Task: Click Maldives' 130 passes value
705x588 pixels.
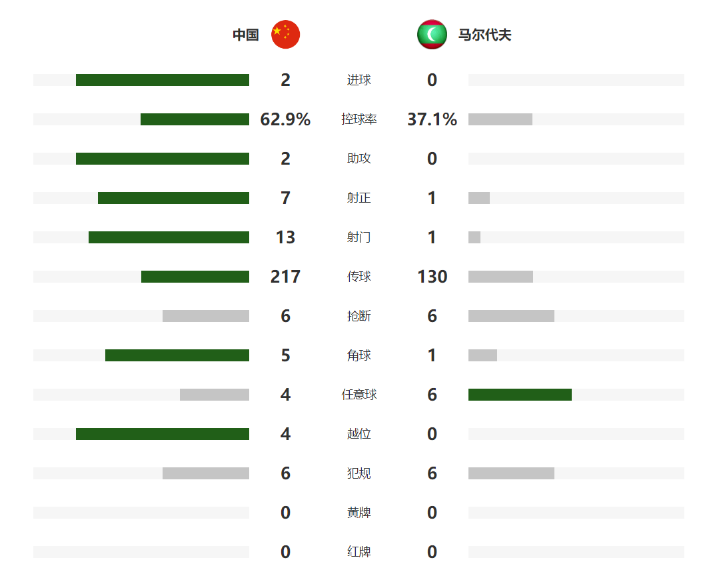Action: tap(432, 277)
